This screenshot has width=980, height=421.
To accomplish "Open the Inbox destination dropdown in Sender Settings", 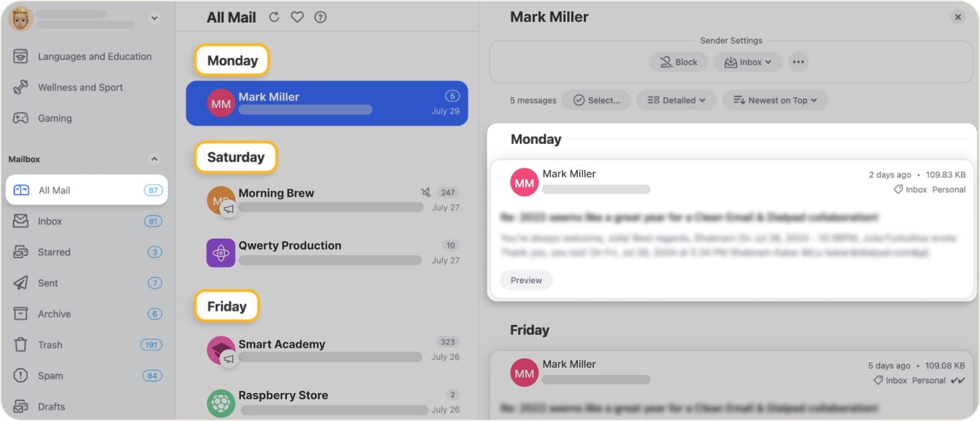I will pyautogui.click(x=748, y=61).
